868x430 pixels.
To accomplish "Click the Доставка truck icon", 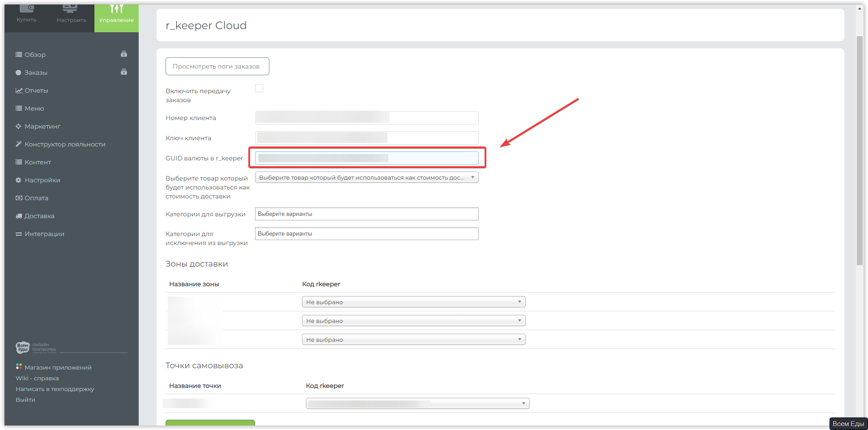I will (x=19, y=216).
